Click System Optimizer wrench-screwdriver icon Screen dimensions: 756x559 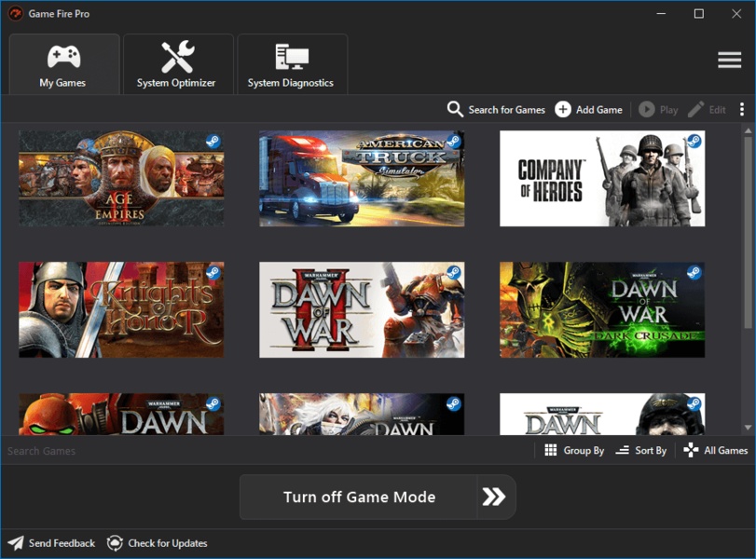[178, 57]
